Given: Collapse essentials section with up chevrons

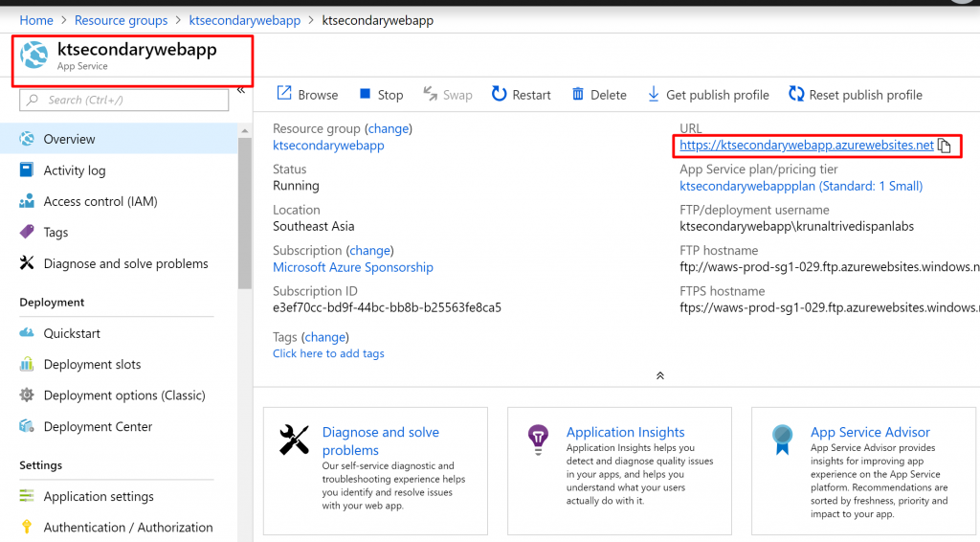Looking at the screenshot, I should coord(660,375).
